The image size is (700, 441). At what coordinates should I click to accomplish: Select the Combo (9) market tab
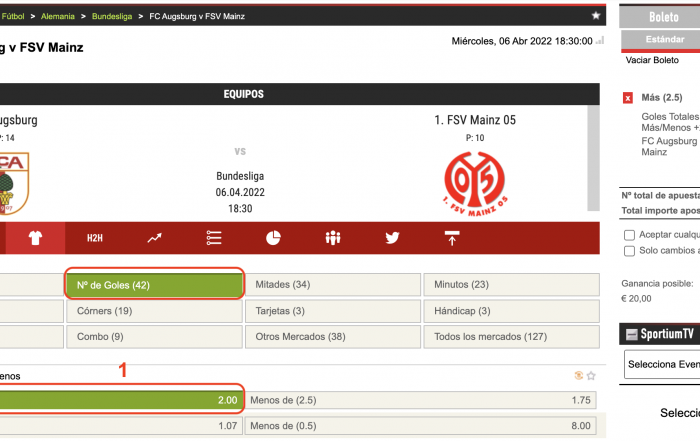click(154, 337)
